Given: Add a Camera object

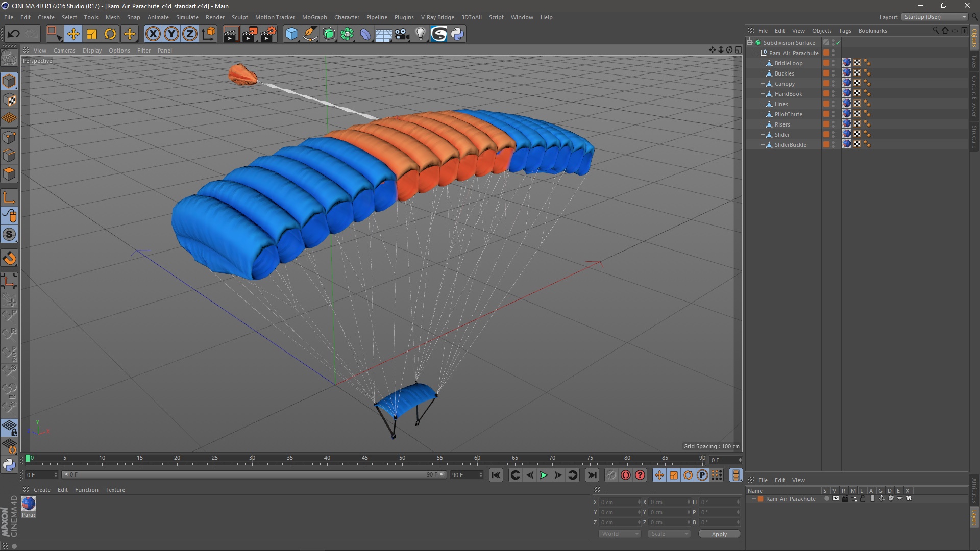Looking at the screenshot, I should pyautogui.click(x=402, y=34).
